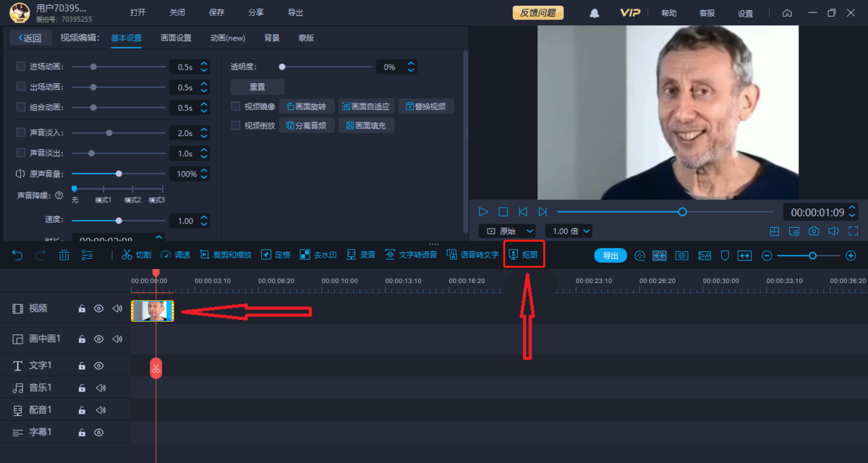
Task: Click the trash delete icon in timeline toolbar
Action: pos(64,255)
